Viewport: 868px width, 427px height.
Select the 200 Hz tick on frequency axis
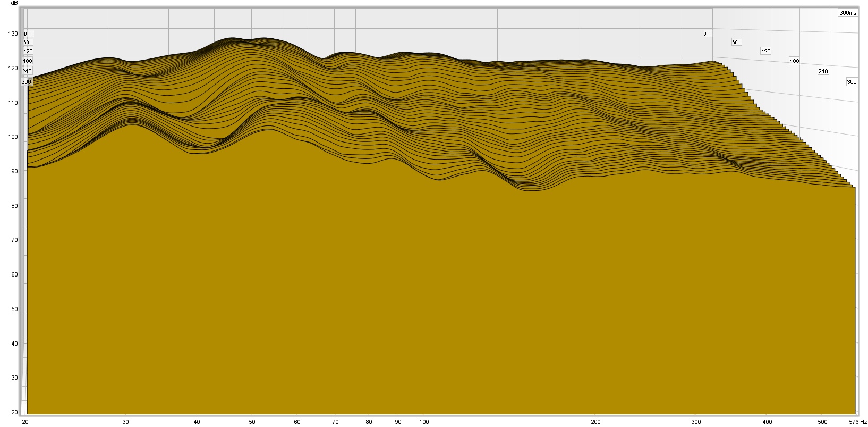coord(595,422)
